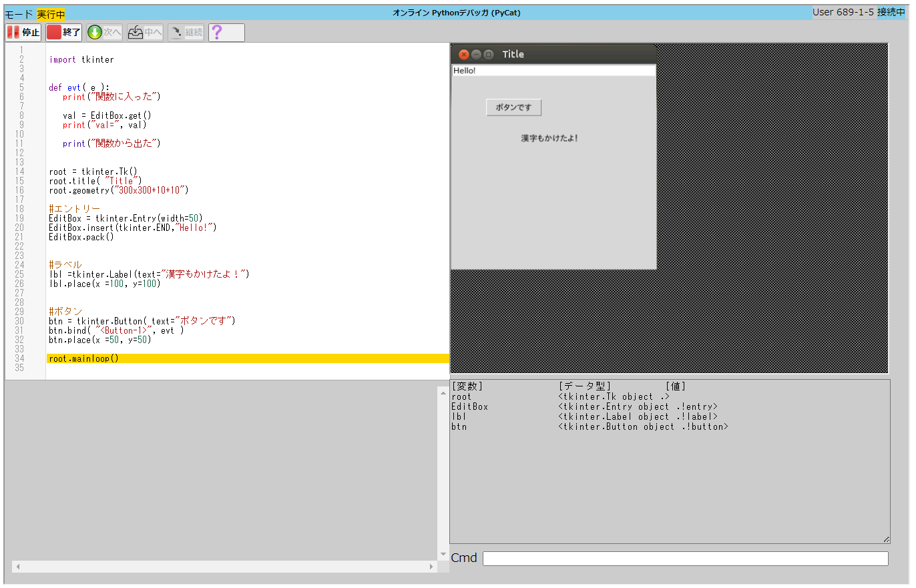The image size is (916, 588).
Task: Click the val = EditBox.get() line
Action: [107, 115]
